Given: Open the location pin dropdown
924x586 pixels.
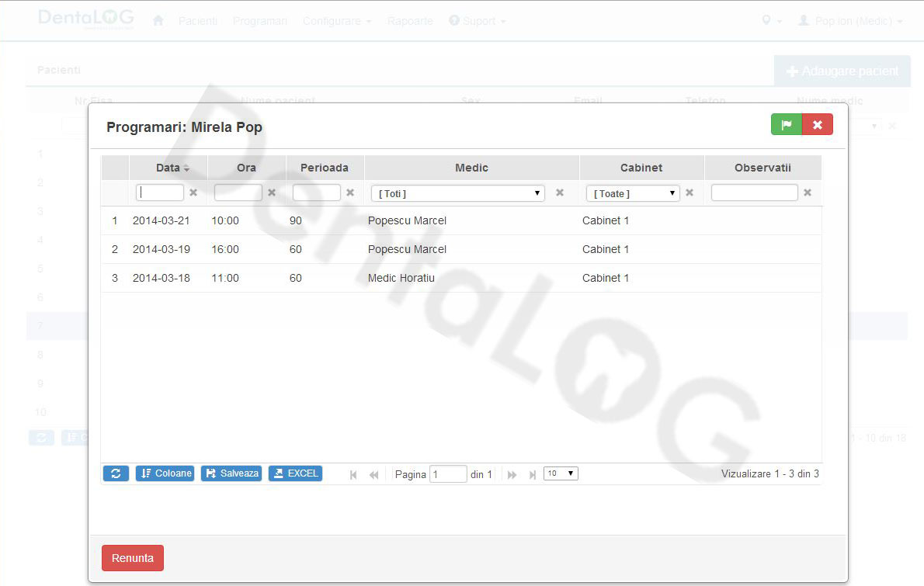Looking at the screenshot, I should (x=771, y=21).
